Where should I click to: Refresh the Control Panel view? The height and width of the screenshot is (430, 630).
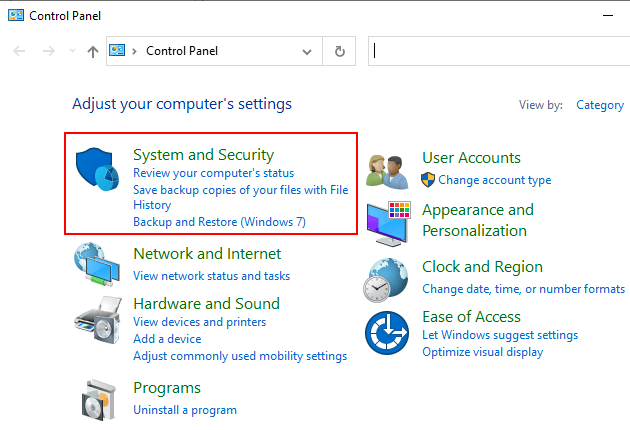340,51
